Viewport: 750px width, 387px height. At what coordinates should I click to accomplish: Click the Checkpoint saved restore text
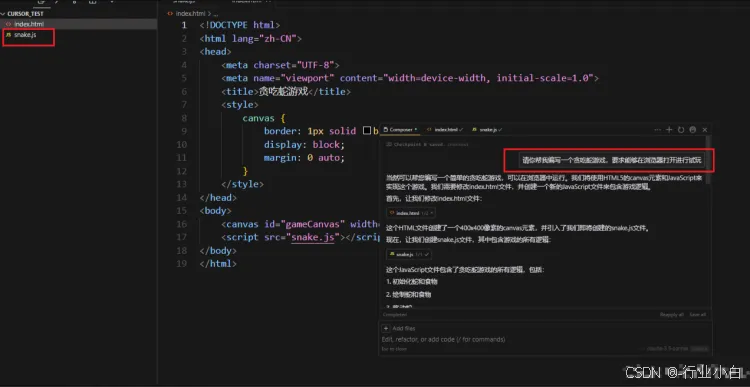click(x=428, y=144)
